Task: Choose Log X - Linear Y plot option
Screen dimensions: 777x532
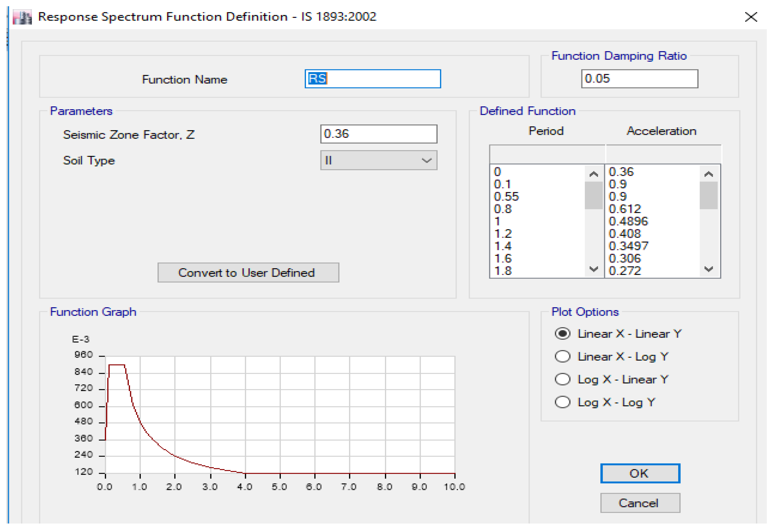Action: (x=563, y=379)
